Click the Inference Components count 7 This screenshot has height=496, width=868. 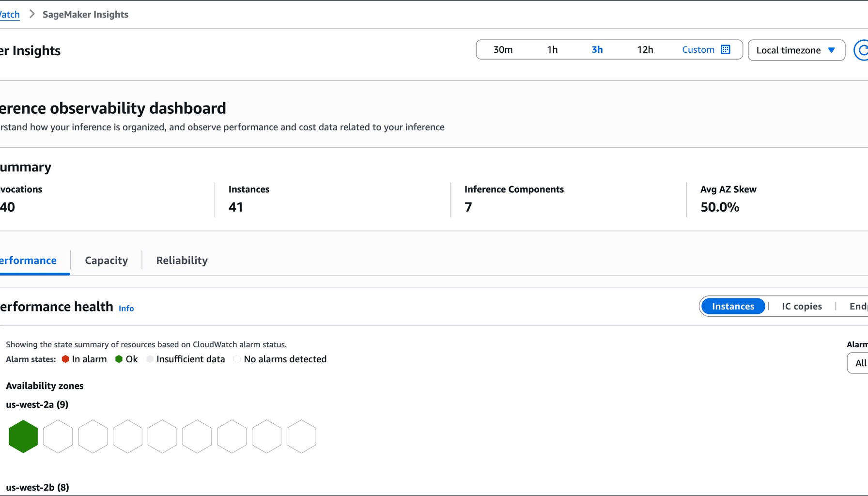pyautogui.click(x=468, y=207)
